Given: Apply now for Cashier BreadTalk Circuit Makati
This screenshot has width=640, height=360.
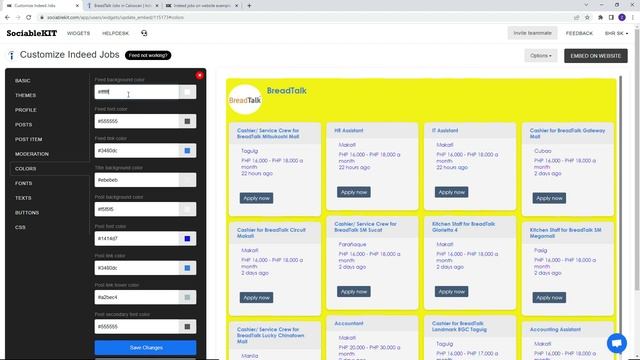Looking at the screenshot, I should [256, 297].
